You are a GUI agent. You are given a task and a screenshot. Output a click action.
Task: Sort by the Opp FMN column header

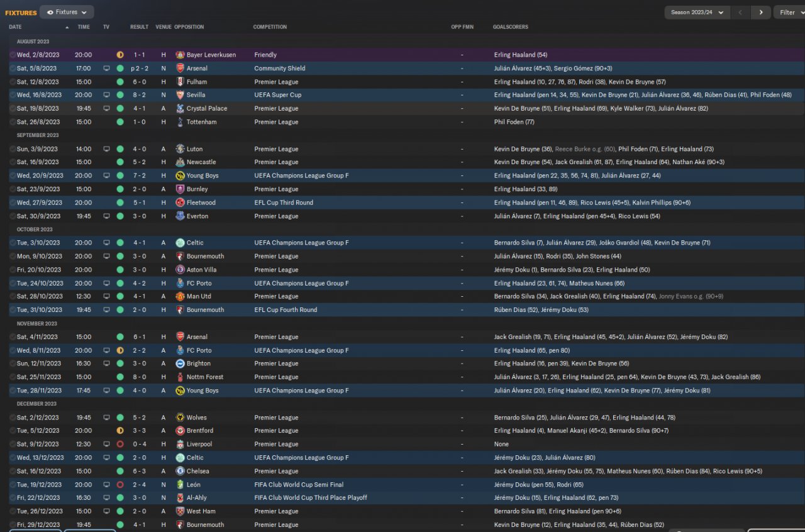coord(462,27)
